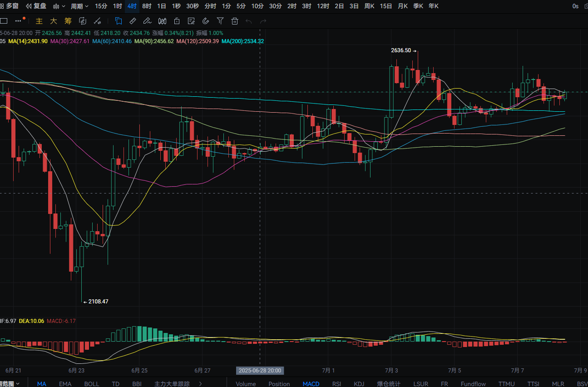Toggle the 筹 chip distribution indicator
588x387 pixels.
point(68,21)
